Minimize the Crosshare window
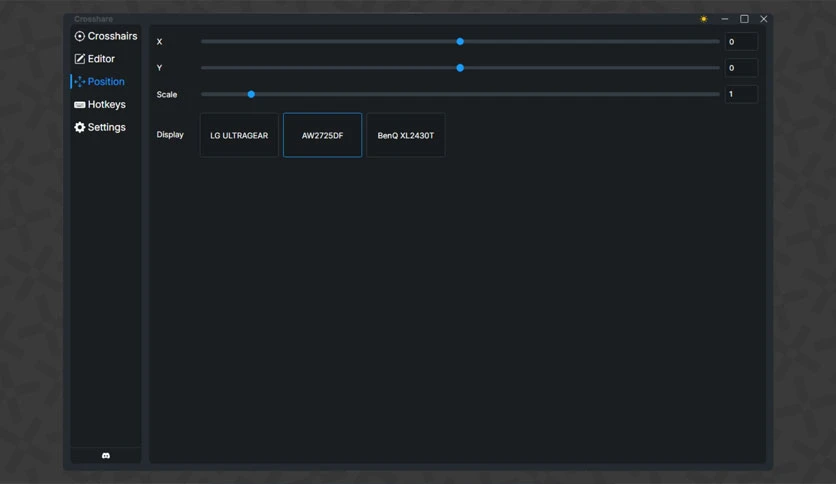This screenshot has width=836, height=484. pos(725,19)
